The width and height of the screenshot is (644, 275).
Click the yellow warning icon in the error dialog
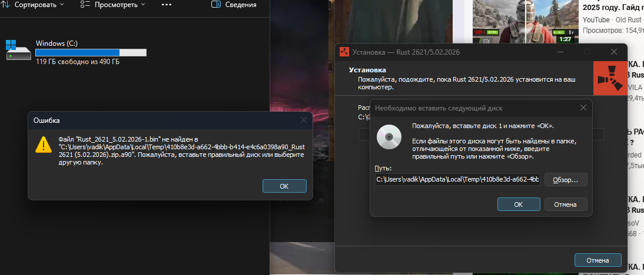tap(44, 145)
